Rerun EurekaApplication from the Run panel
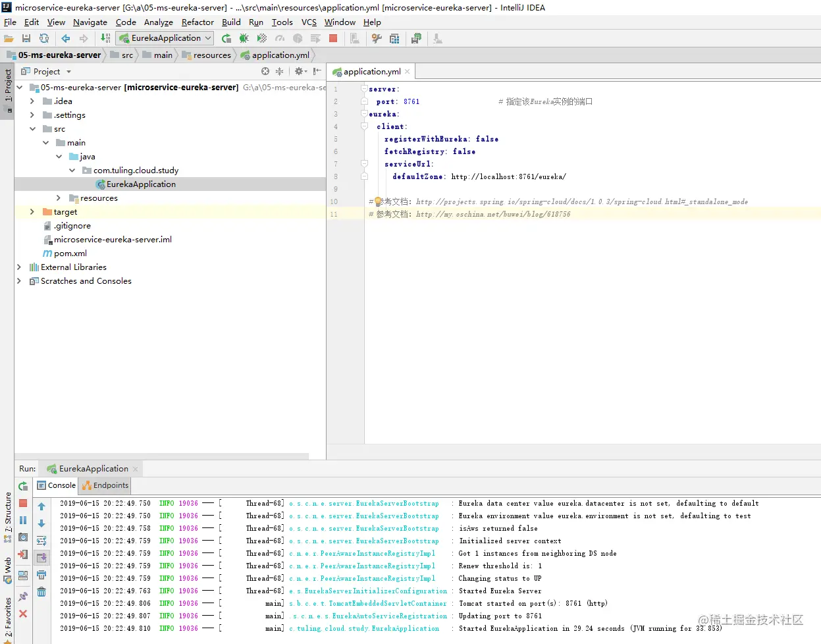821x644 pixels. point(23,486)
